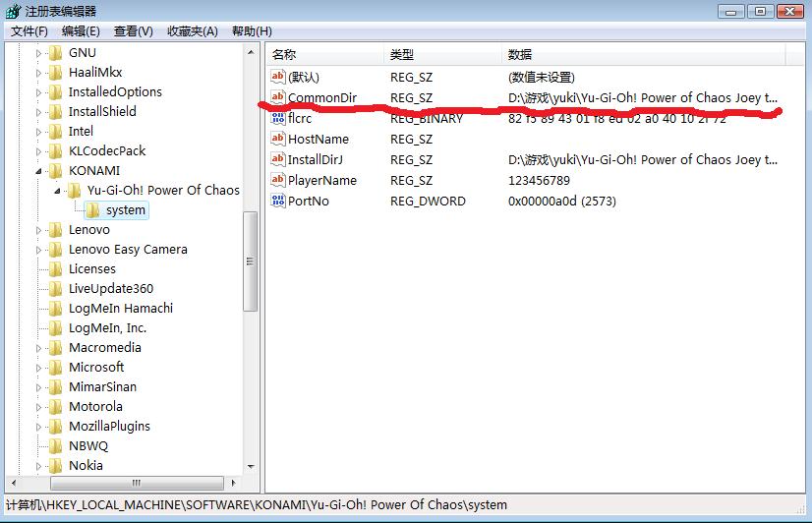Click the LogMeIn Hamachi folder icon
Image resolution: width=812 pixels, height=523 pixels.
point(55,309)
